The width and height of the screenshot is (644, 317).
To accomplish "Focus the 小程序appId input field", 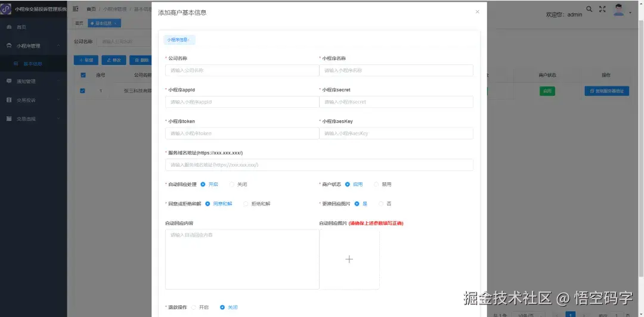I will point(242,102).
